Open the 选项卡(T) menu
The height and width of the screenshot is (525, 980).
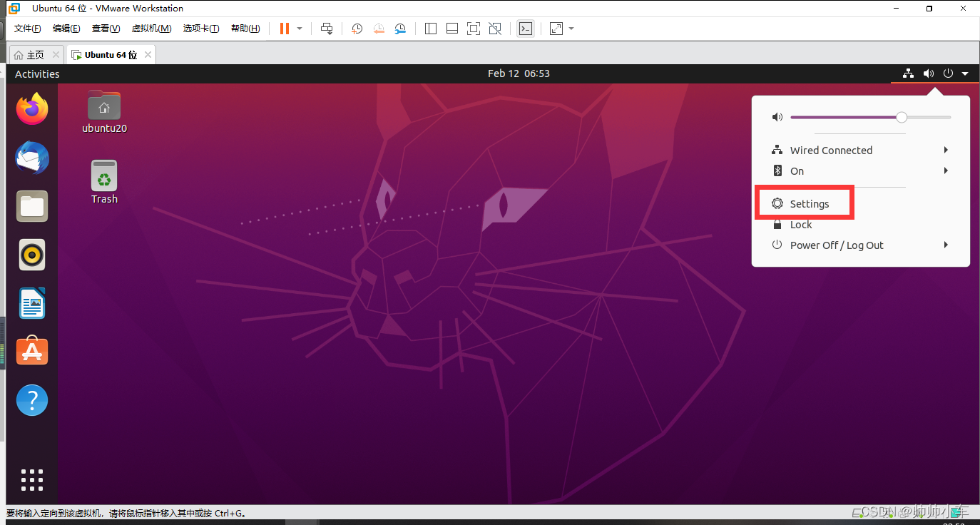pos(201,29)
